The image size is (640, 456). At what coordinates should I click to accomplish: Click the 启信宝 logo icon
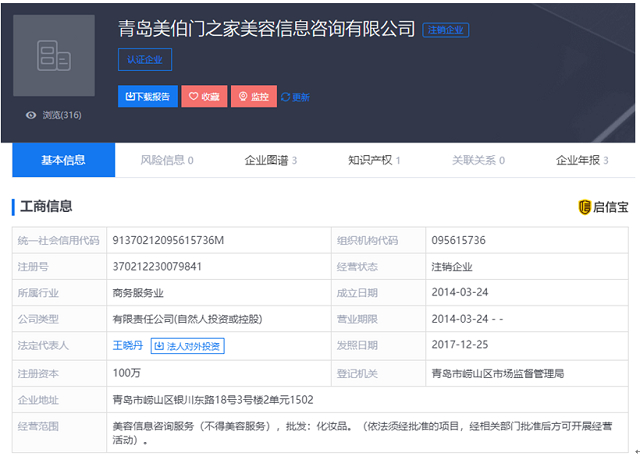pyautogui.click(x=585, y=207)
